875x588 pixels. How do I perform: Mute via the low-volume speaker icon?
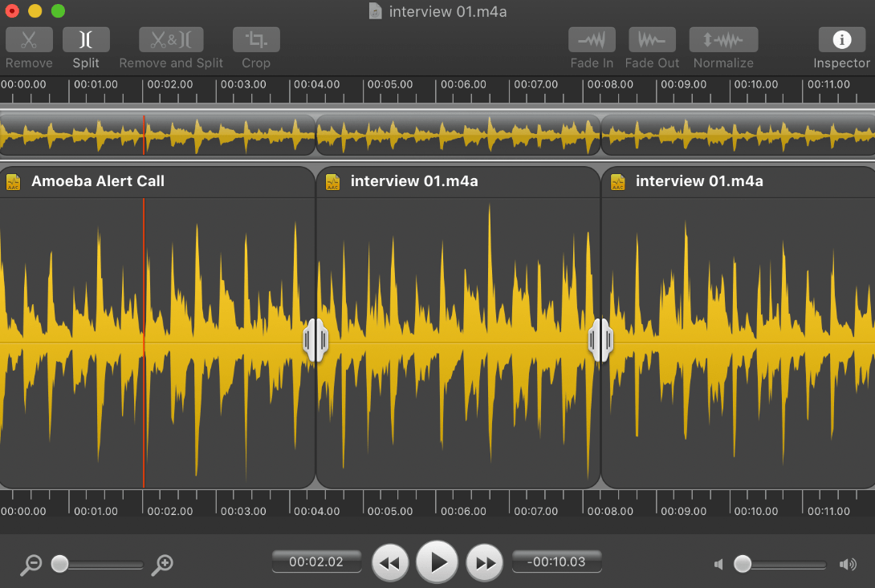718,565
